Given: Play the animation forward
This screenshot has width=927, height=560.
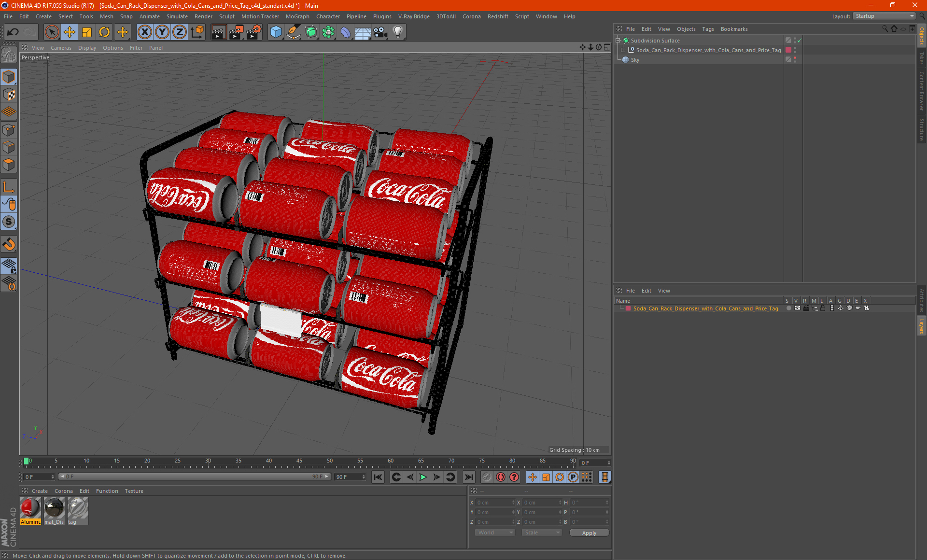Looking at the screenshot, I should point(423,477).
